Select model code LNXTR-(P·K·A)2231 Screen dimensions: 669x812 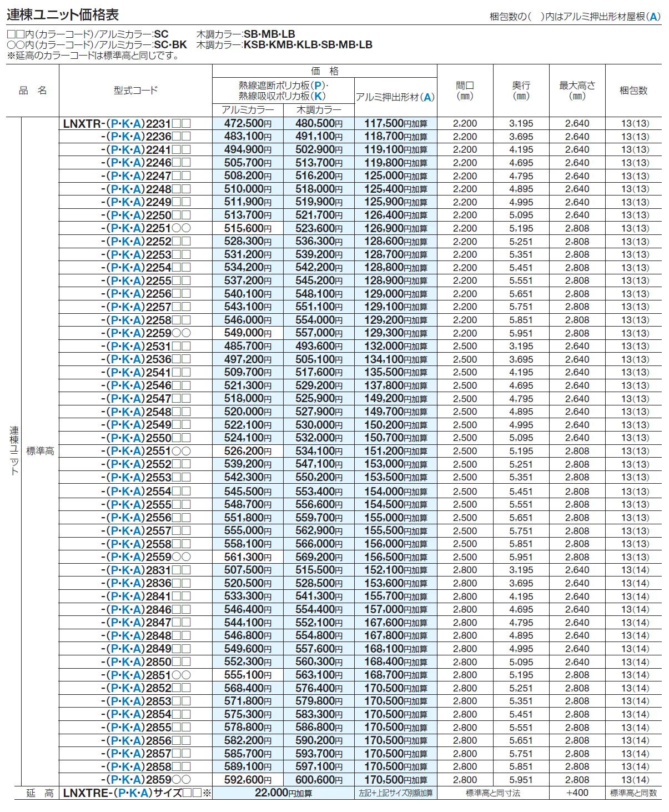click(127, 123)
